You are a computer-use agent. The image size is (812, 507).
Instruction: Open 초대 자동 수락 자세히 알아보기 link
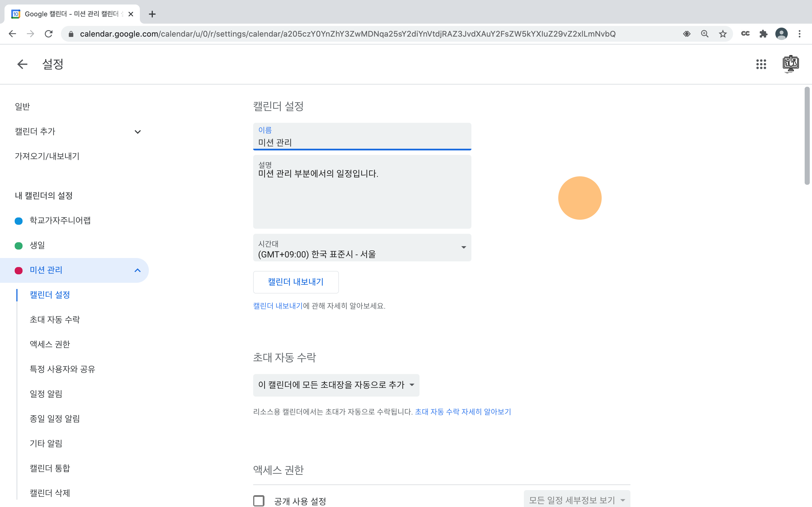tap(463, 412)
